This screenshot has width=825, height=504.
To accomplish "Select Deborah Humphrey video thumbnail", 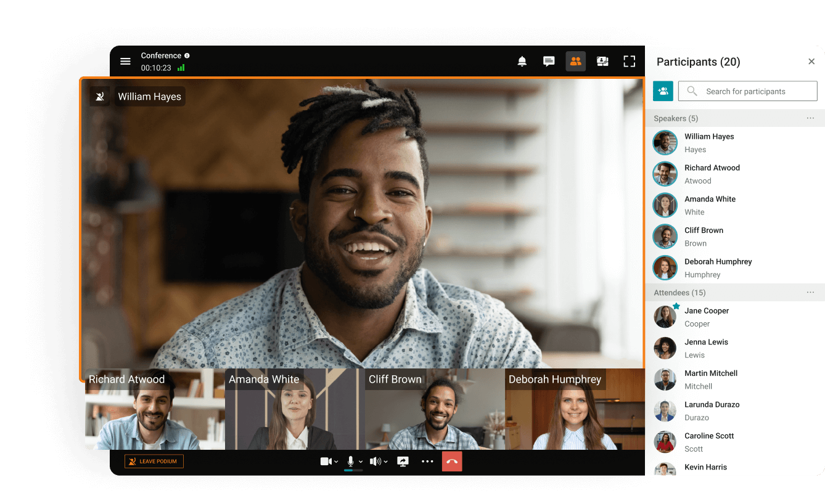I will coord(575,409).
